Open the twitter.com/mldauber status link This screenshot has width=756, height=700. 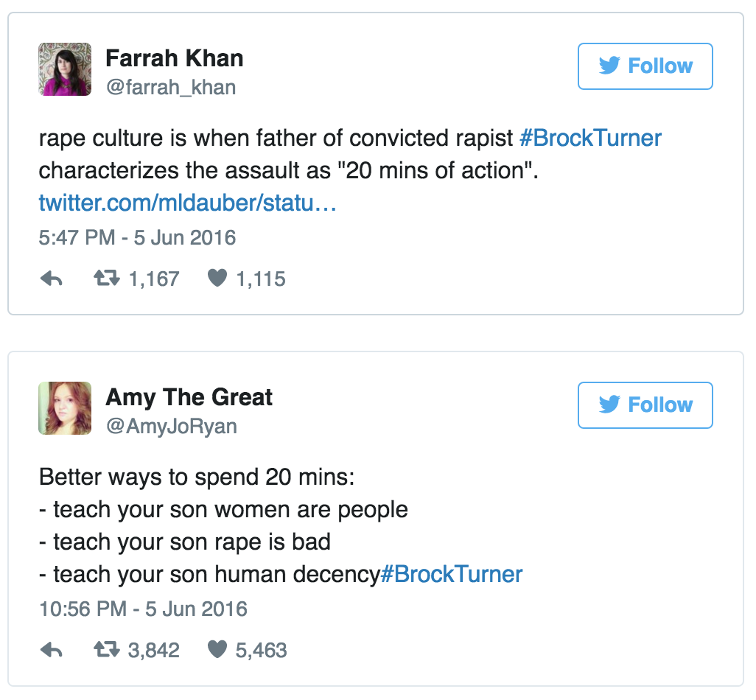187,203
